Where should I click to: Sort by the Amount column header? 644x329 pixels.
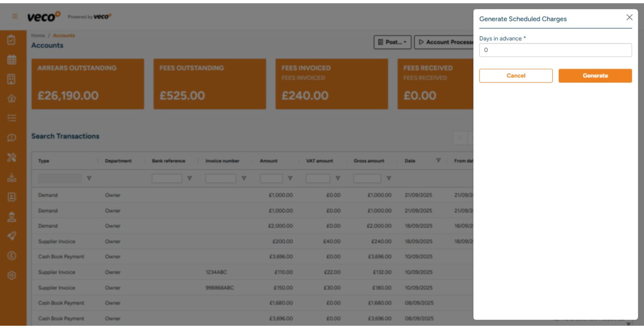coord(269,161)
